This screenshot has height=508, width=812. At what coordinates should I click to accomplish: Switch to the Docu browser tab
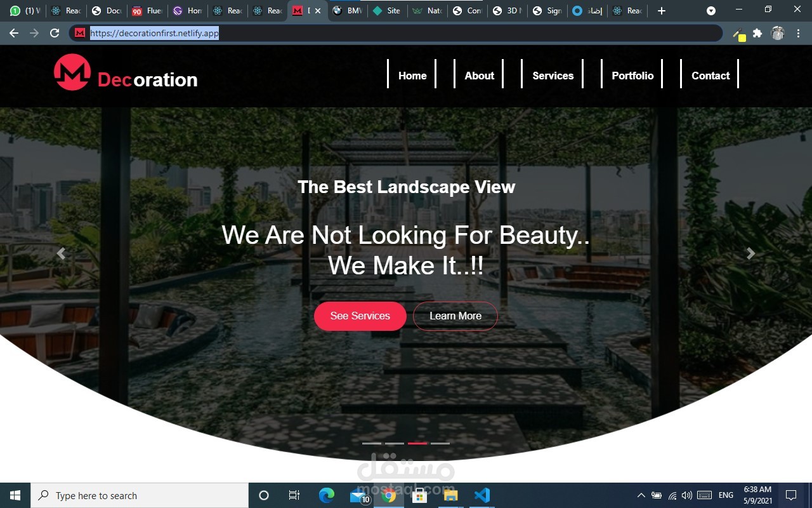coord(107,11)
